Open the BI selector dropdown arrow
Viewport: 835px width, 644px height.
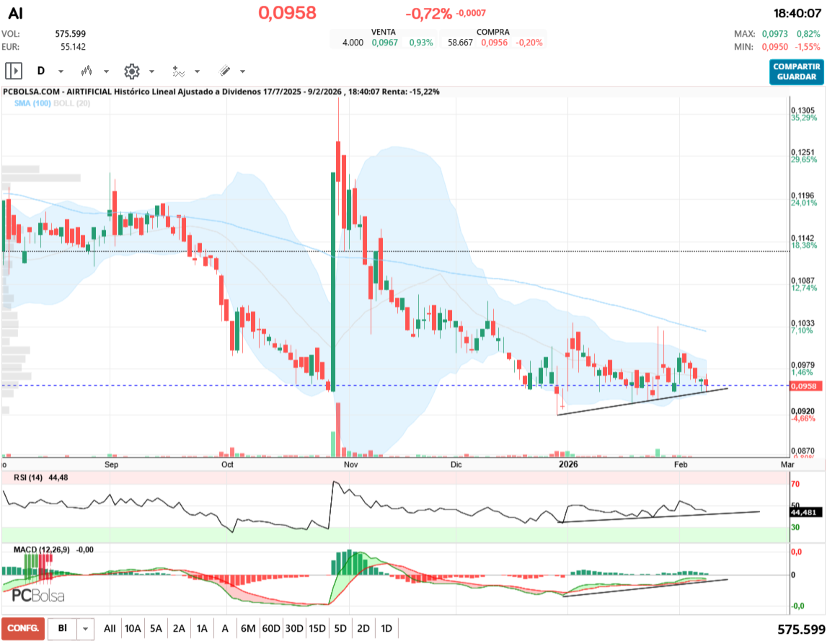click(86, 629)
